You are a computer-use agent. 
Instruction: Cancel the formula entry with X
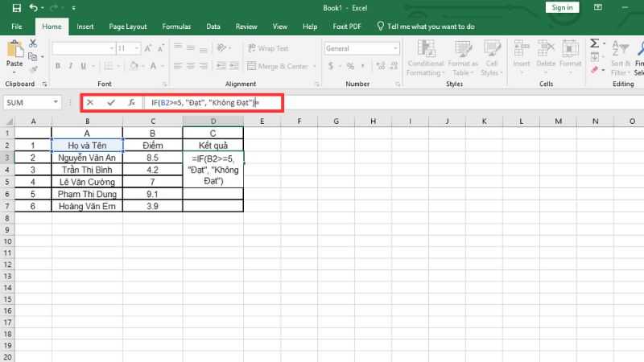90,102
